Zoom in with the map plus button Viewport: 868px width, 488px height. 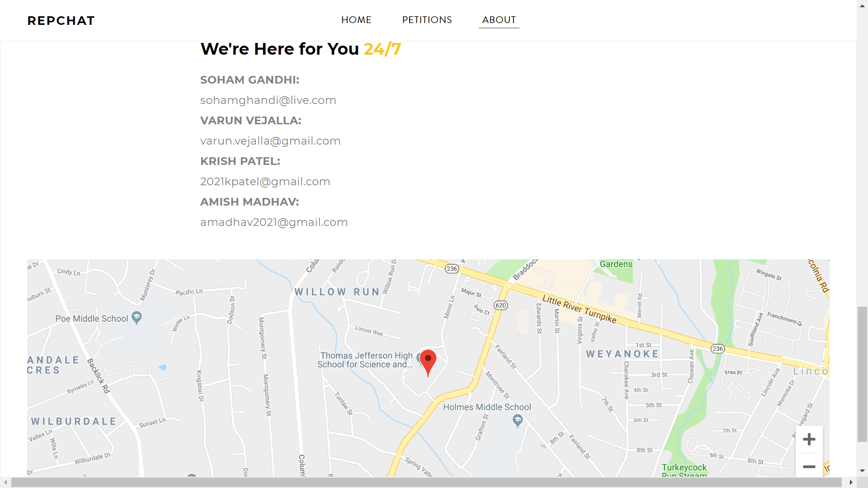(809, 439)
